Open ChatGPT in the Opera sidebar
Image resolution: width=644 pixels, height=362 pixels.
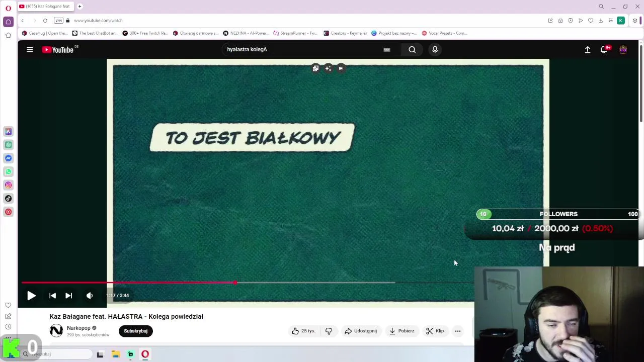click(x=8, y=145)
